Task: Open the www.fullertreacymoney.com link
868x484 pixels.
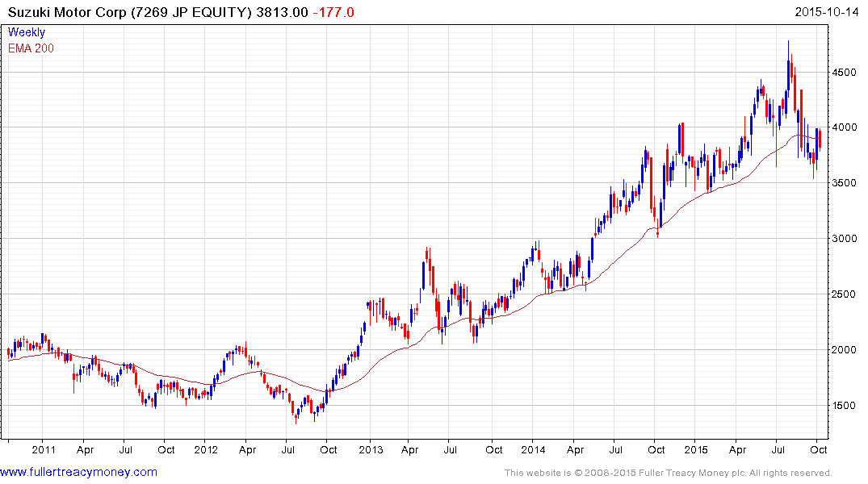Action: [78, 472]
